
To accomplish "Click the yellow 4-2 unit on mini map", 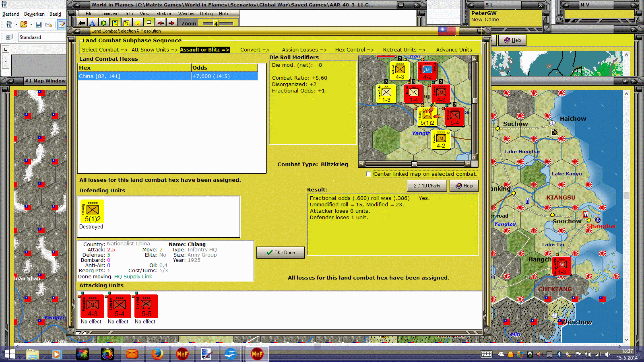I will pyautogui.click(x=441, y=139).
